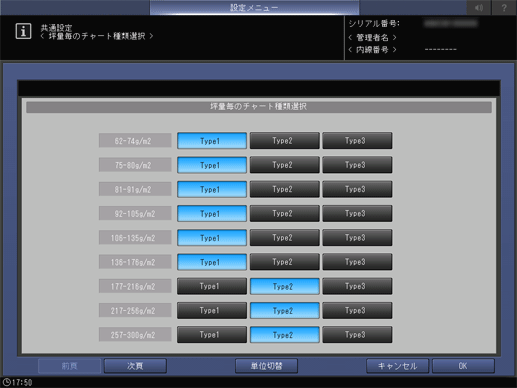Select Type2 for 136-176g/m2
The width and height of the screenshot is (517, 388).
(x=284, y=262)
